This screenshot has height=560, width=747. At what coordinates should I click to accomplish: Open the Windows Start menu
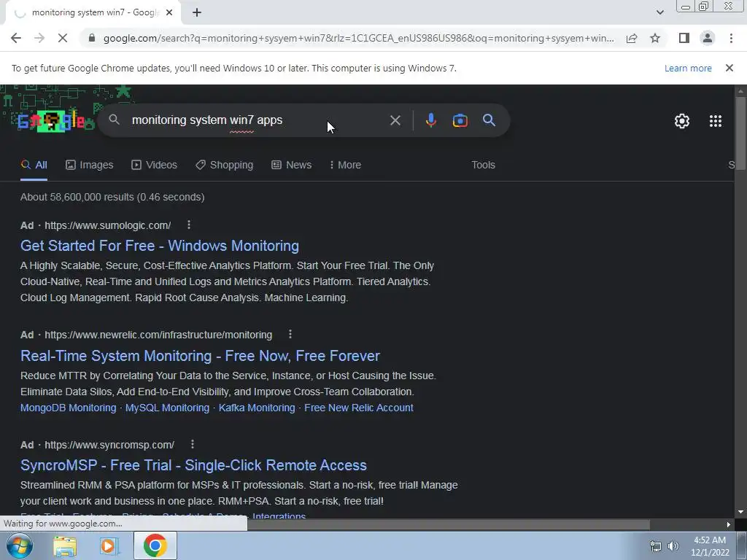pyautogui.click(x=20, y=545)
